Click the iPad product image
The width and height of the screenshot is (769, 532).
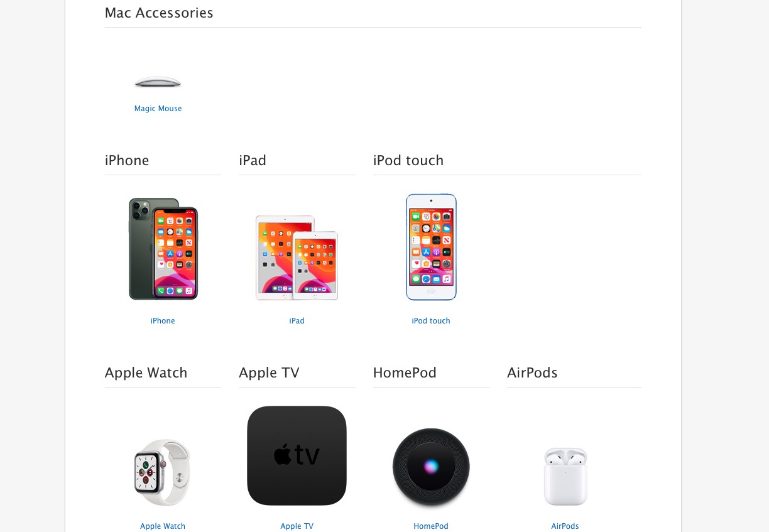pyautogui.click(x=297, y=258)
